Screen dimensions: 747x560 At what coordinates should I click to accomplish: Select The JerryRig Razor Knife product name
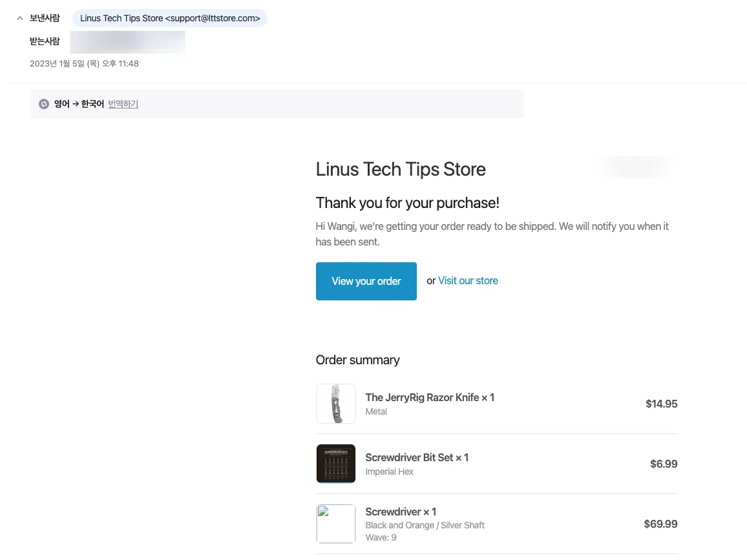430,398
